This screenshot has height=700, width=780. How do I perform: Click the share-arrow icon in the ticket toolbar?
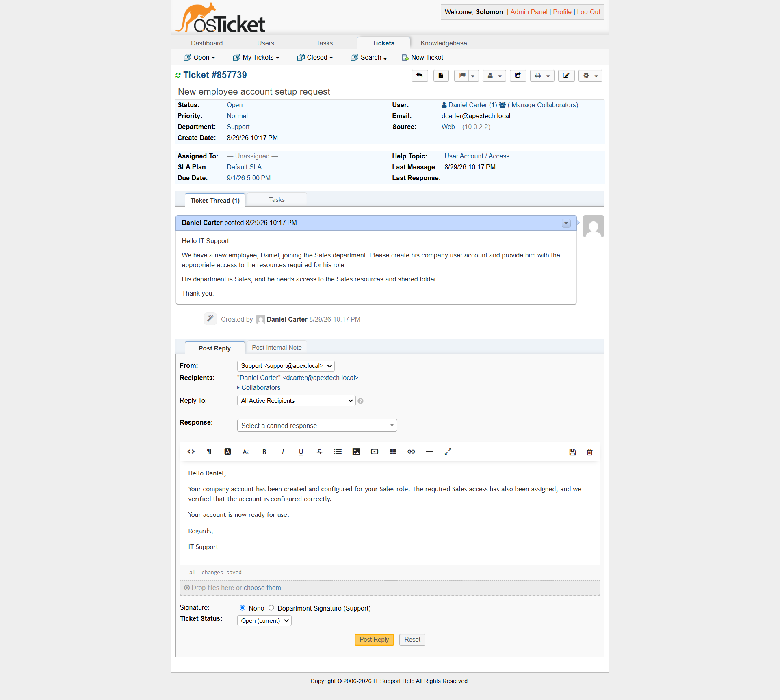tap(518, 76)
